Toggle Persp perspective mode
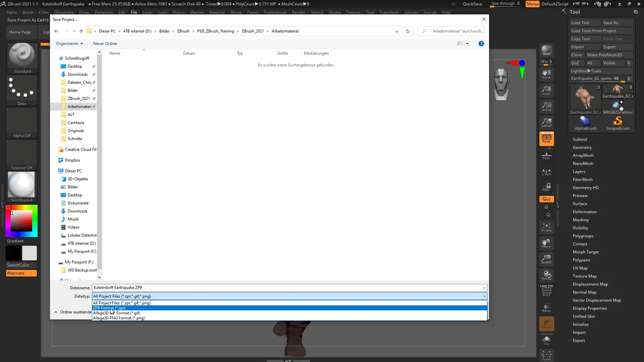644x362 pixels. pyautogui.click(x=546, y=138)
